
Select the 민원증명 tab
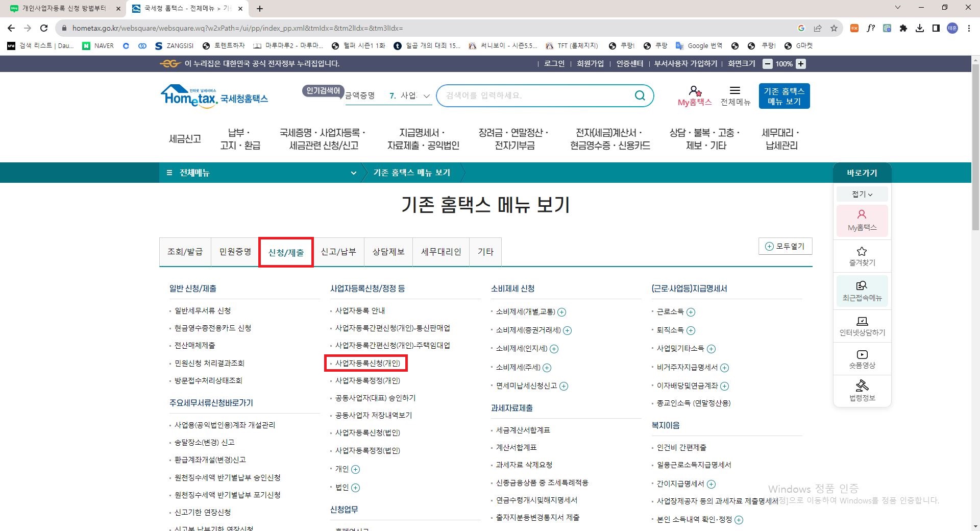point(235,252)
